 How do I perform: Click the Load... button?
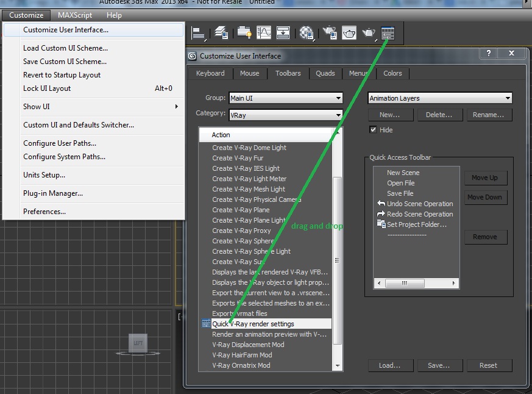click(x=390, y=365)
